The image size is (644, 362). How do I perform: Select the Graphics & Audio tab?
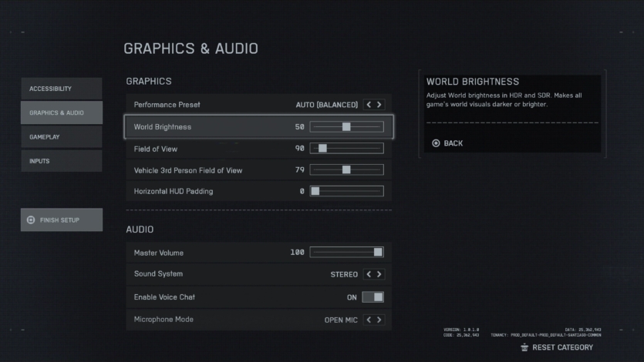pos(61,112)
